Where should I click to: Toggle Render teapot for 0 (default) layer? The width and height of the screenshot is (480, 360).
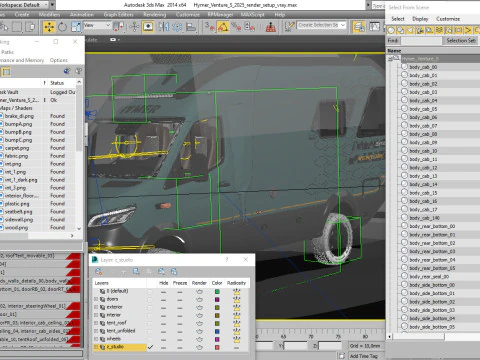pyautogui.click(x=199, y=292)
